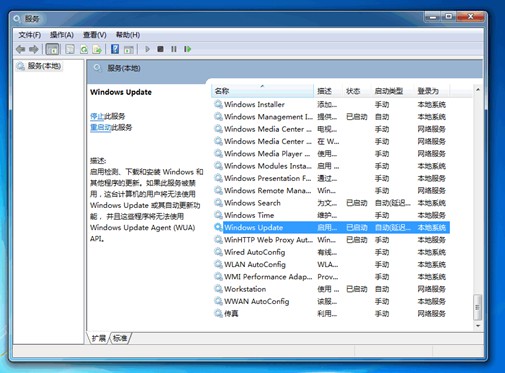Click the 停止 service link
The height and width of the screenshot is (373, 505).
point(97,116)
